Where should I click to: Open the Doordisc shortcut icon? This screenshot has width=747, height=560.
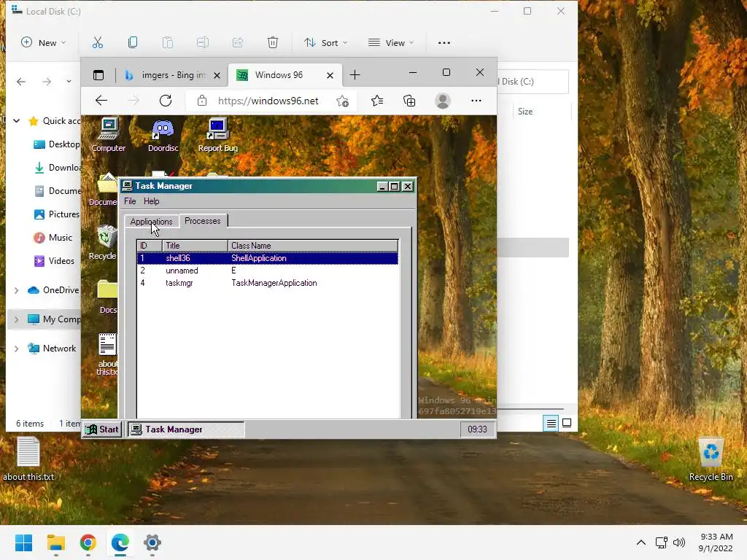(163, 134)
